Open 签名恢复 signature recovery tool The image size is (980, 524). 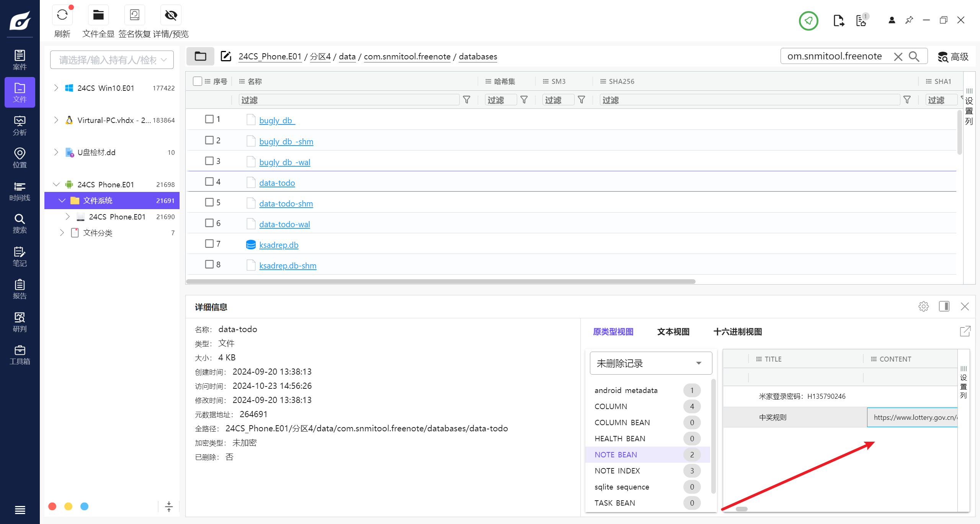coord(134,15)
